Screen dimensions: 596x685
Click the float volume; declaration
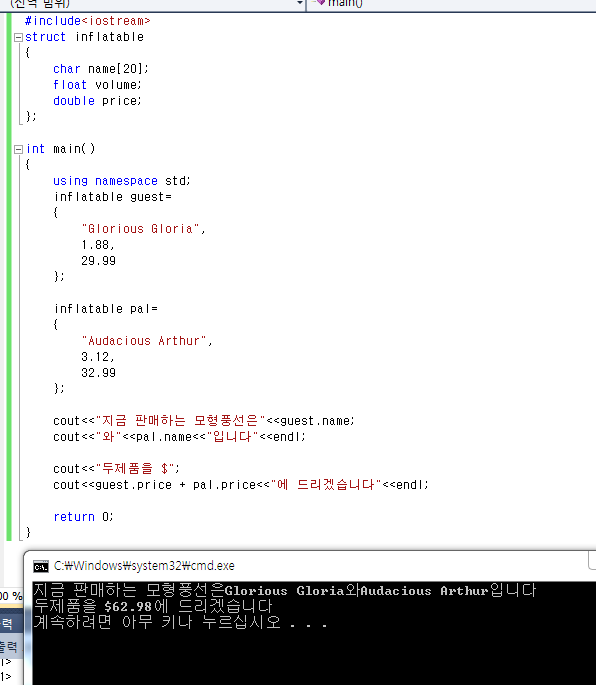click(97, 85)
